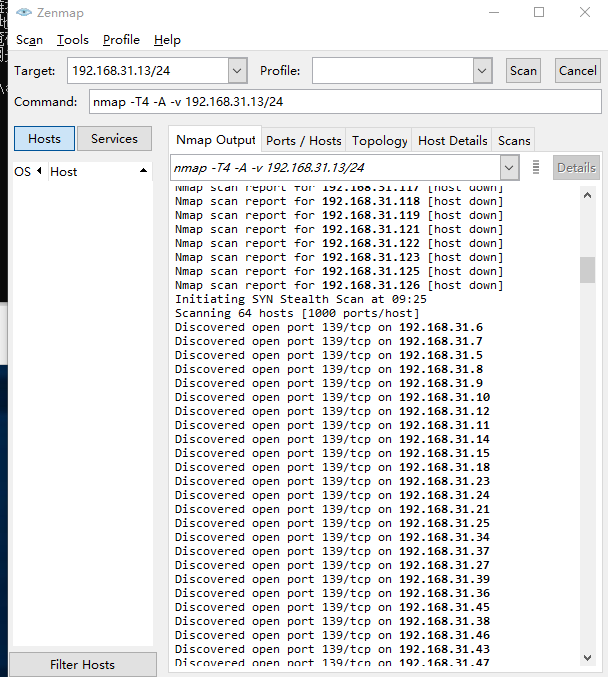Close the Zenmap window
This screenshot has height=677, width=608.
(x=585, y=12)
